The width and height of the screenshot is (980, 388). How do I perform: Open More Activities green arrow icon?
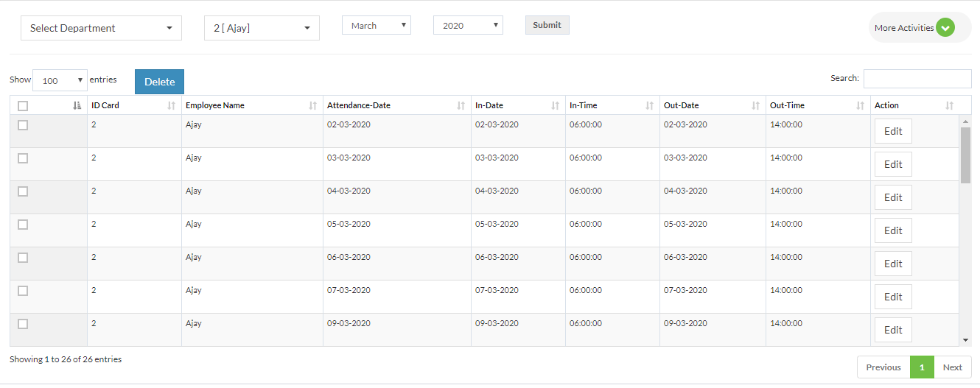(x=945, y=28)
